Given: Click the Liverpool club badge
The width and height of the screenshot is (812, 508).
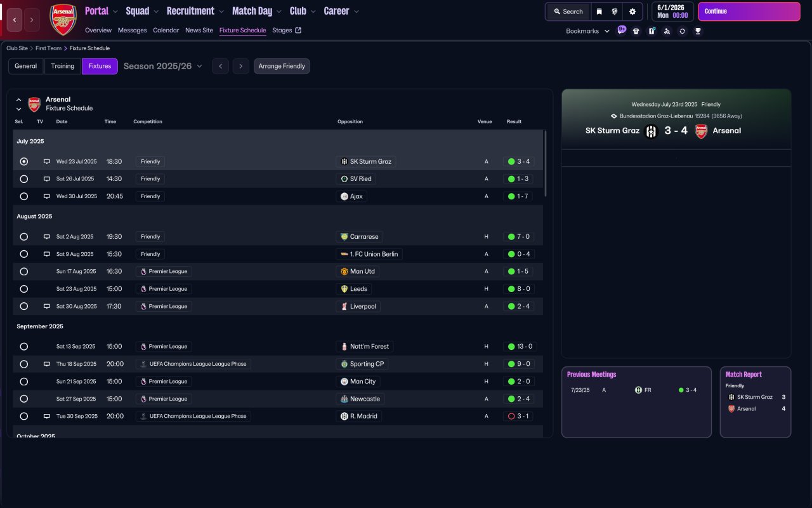Looking at the screenshot, I should tap(344, 306).
